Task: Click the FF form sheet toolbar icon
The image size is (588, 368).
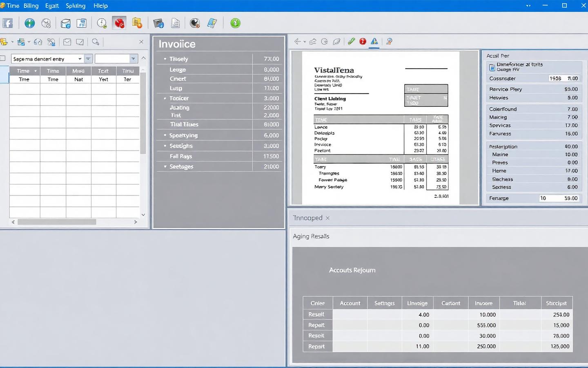Action: (x=82, y=23)
